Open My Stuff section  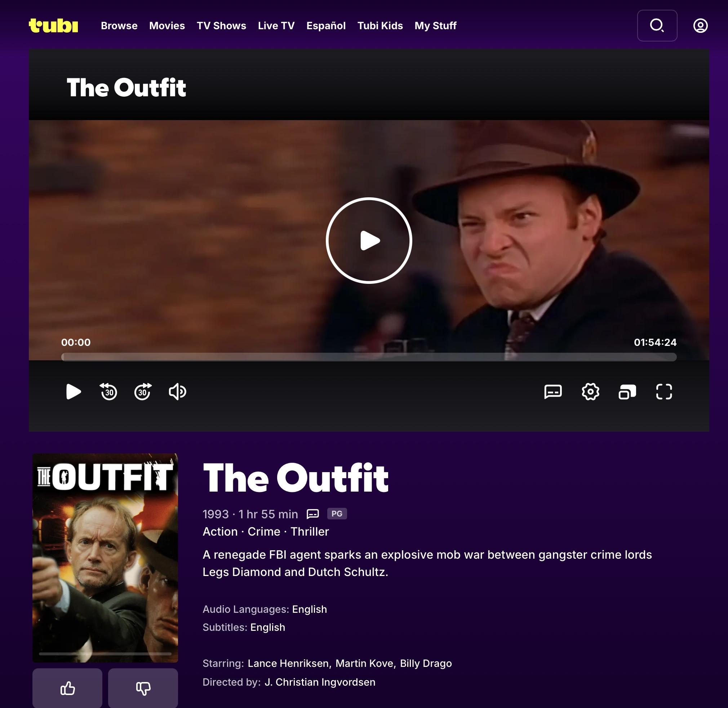435,26
